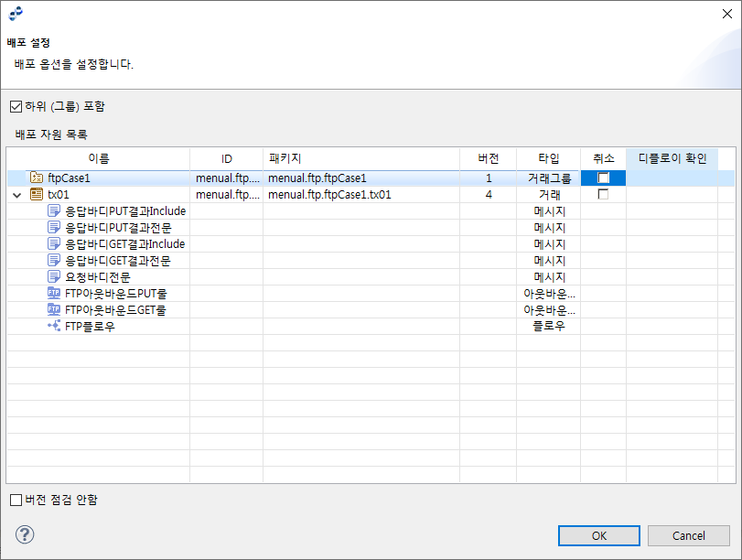The width and height of the screenshot is (742, 560).
Task: Click the message icon beside 요청바디전문
Action: click(x=52, y=276)
